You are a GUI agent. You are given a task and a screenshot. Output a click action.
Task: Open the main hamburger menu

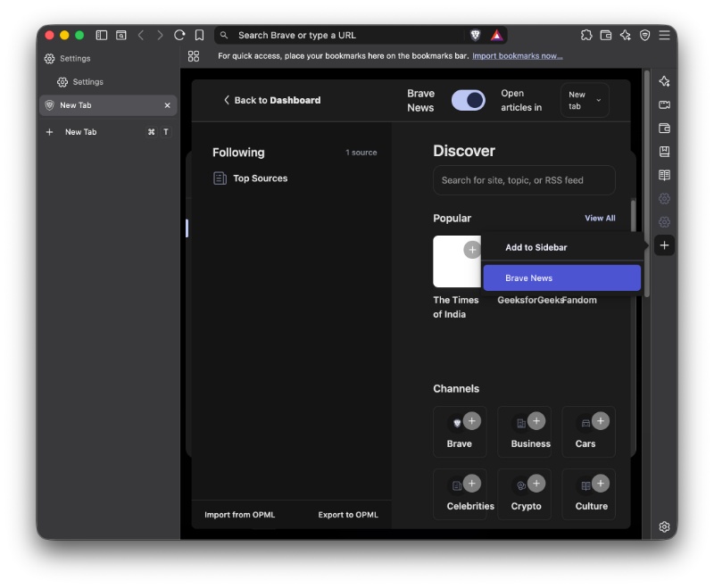(664, 35)
